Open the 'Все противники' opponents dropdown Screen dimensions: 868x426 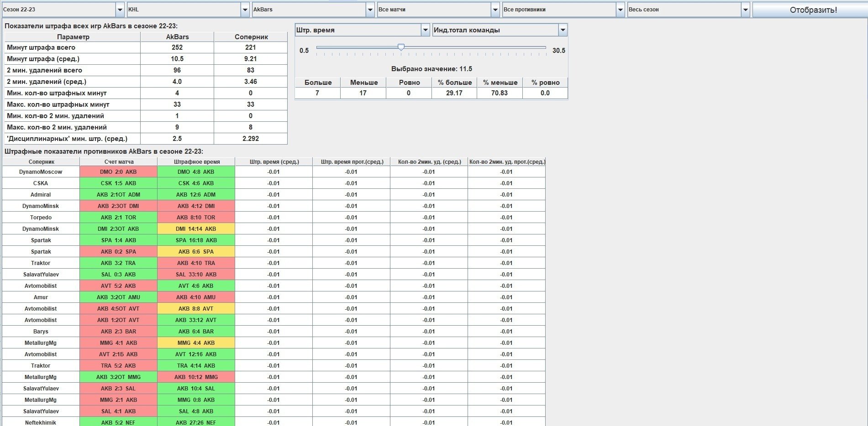tap(563, 10)
